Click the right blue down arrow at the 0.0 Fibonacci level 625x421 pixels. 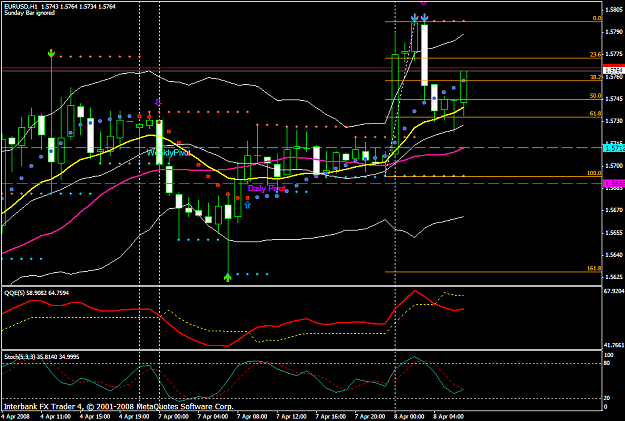(425, 18)
